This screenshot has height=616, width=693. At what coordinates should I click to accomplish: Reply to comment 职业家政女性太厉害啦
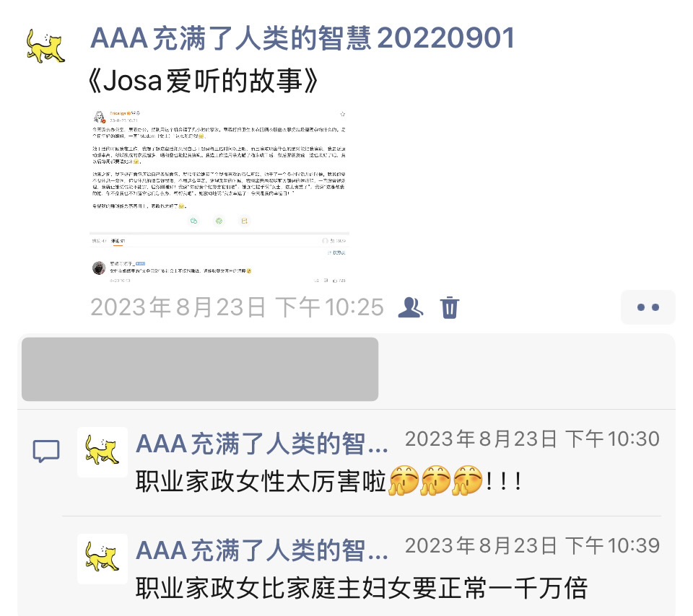coord(329,481)
